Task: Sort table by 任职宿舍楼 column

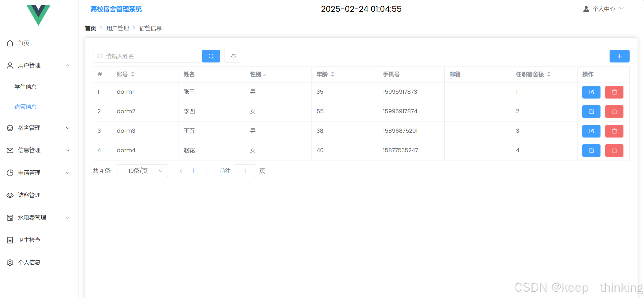Action: [x=549, y=74]
